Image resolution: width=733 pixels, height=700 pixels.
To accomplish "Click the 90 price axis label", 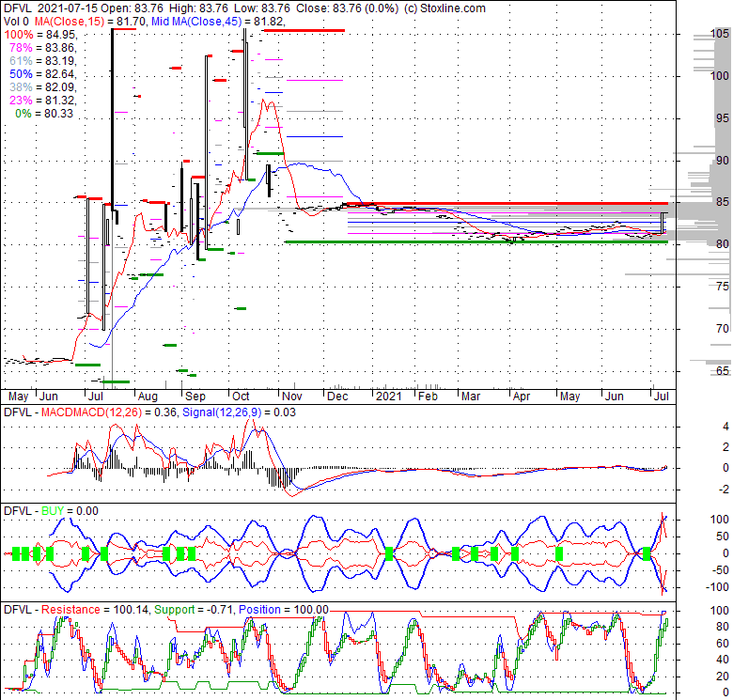I will (x=723, y=161).
